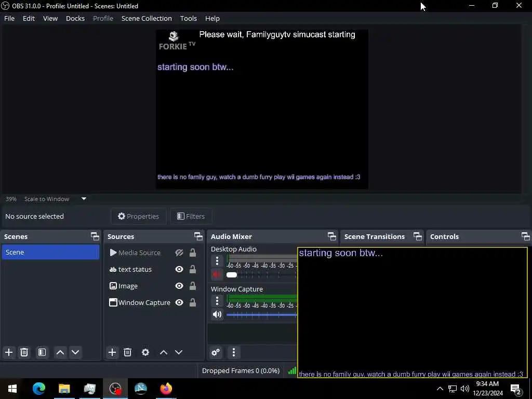Open source properties gear in Sources toolbar

pos(145,352)
